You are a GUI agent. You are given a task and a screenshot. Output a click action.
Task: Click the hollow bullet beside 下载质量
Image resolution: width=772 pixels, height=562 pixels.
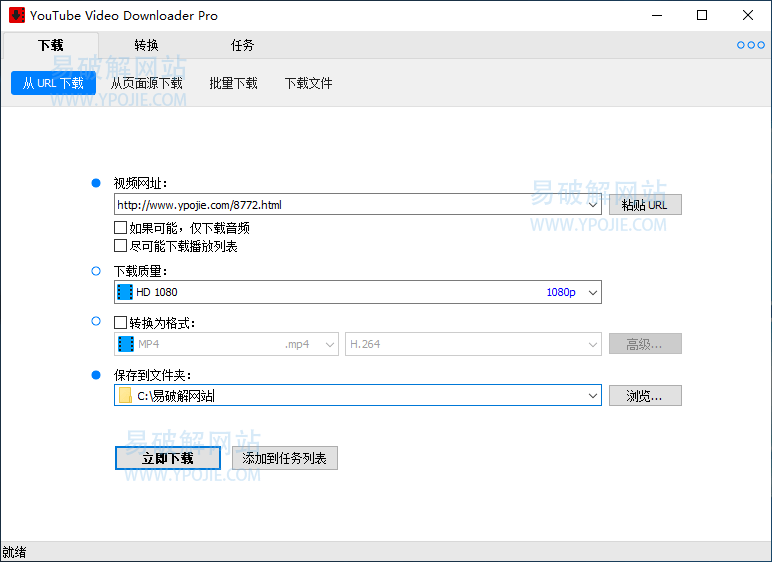point(96,271)
